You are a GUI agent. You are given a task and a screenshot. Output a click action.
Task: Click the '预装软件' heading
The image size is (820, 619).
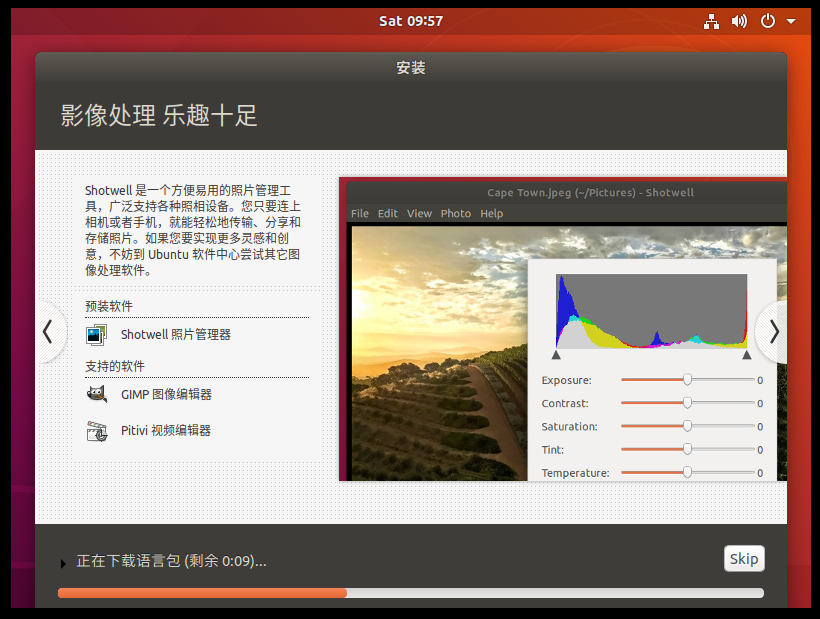tap(109, 306)
